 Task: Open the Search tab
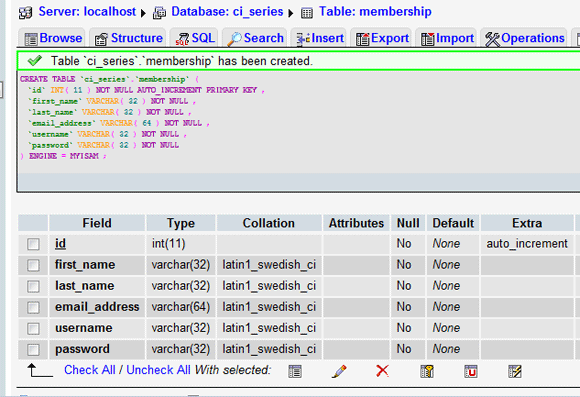[x=254, y=38]
